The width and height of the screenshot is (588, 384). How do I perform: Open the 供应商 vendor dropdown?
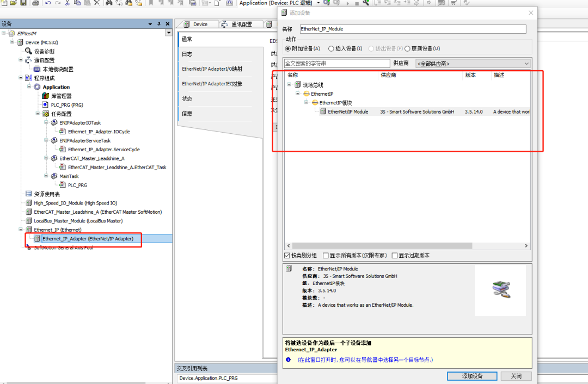coord(473,64)
